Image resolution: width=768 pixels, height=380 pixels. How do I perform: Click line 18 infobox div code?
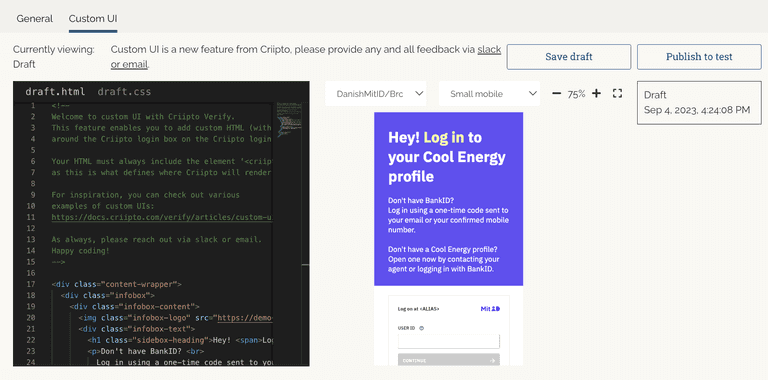pos(108,295)
